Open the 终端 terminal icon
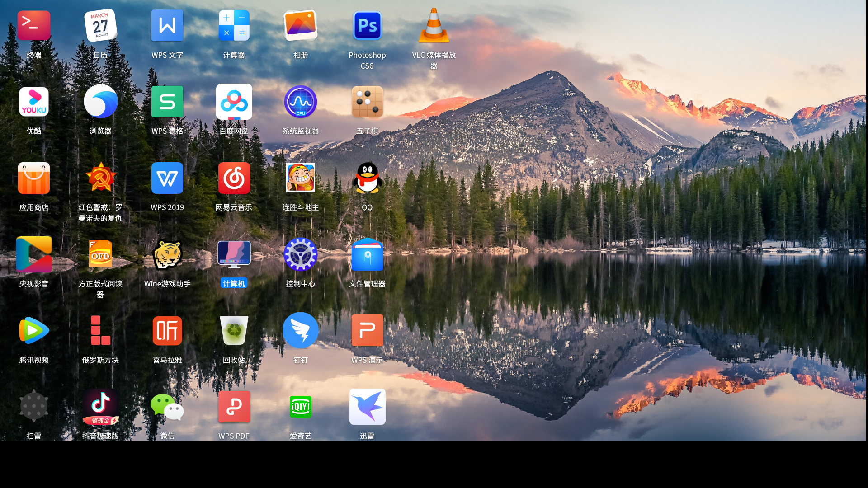This screenshot has height=488, width=868. click(34, 26)
